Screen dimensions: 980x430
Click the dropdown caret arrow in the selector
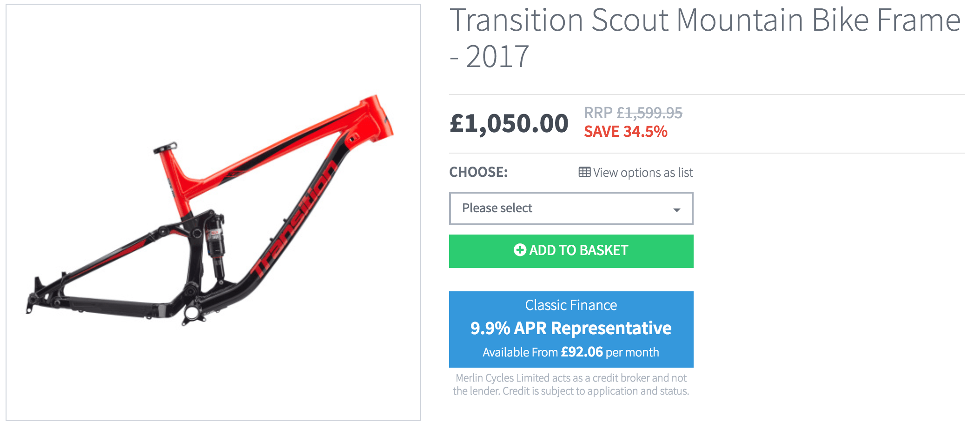click(677, 210)
